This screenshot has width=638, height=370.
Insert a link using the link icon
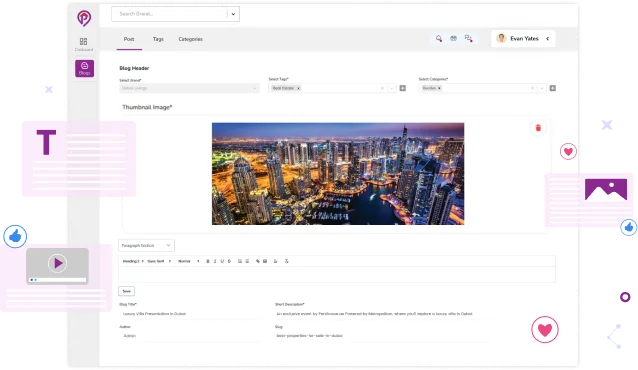[x=258, y=261]
